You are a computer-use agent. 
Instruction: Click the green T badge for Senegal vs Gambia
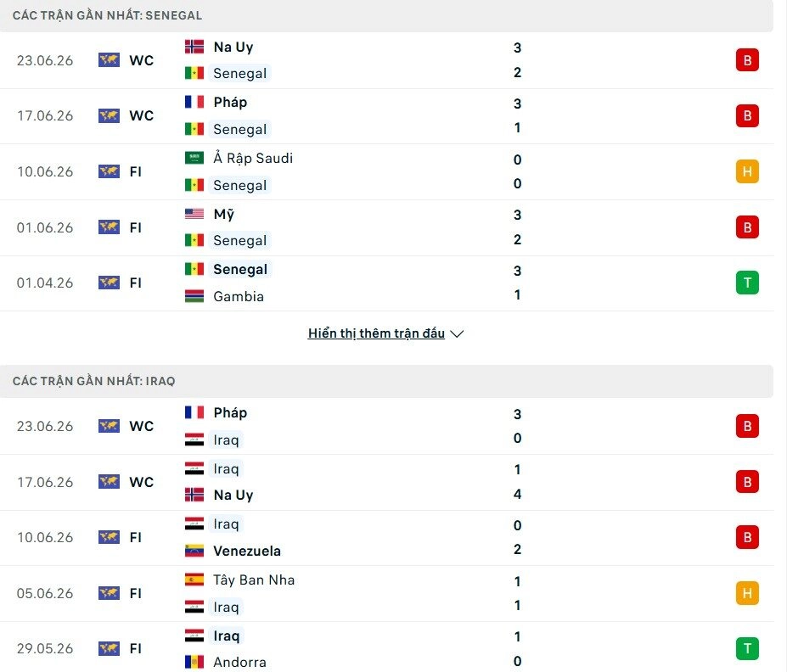[747, 283]
